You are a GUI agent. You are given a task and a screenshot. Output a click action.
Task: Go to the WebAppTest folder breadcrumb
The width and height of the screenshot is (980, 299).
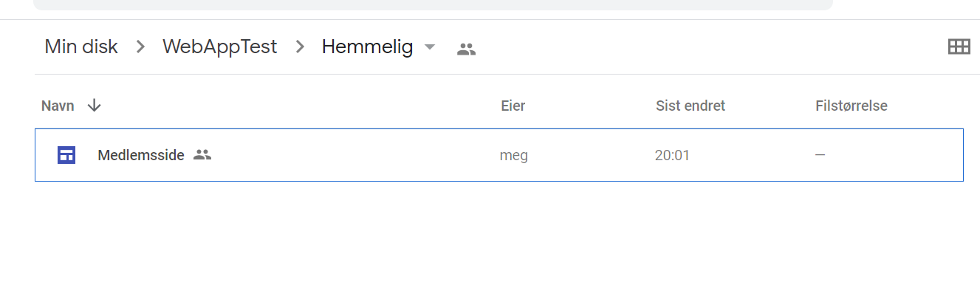point(220,47)
